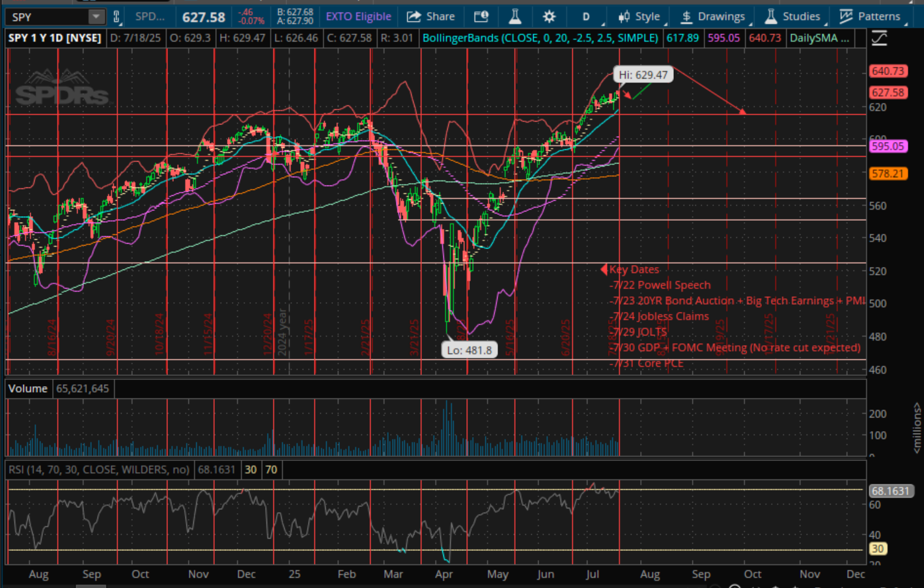Click RSI 30 threshold label to toggle it
The height and width of the screenshot is (588, 924).
tap(250, 469)
